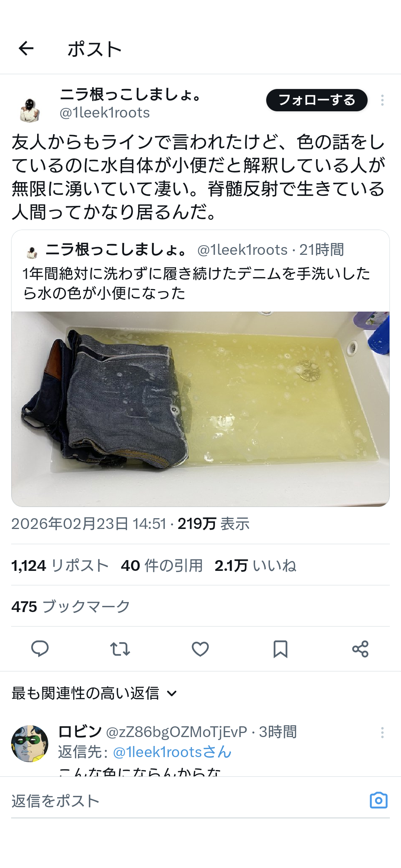Like the post with heart icon
This screenshot has height=868, width=401.
pos(200,649)
